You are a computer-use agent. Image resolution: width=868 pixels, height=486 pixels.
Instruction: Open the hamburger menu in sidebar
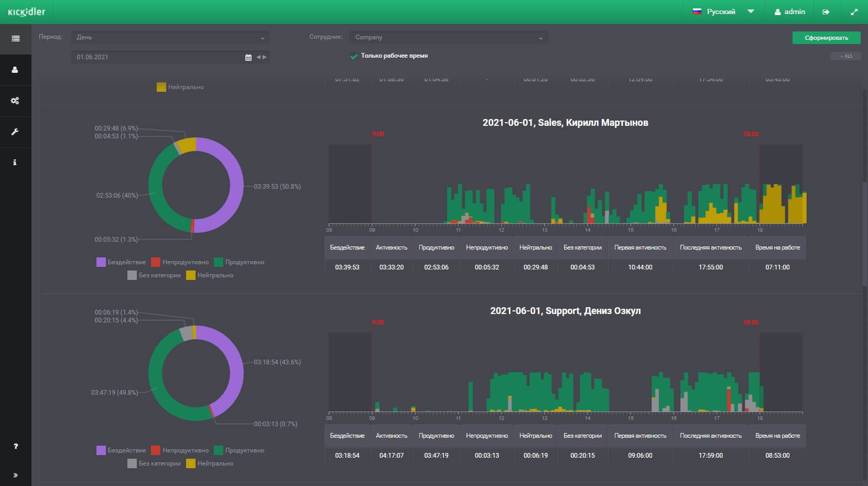click(15, 38)
